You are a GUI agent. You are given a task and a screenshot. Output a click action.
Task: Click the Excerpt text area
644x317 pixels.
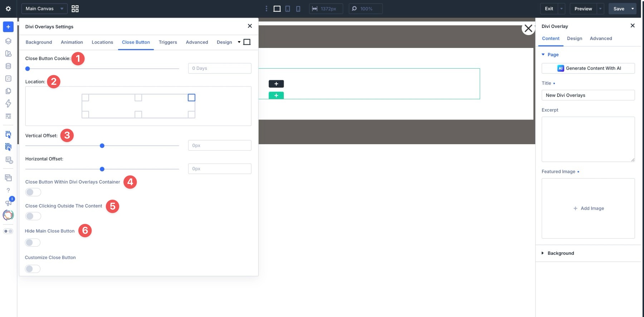tap(588, 139)
